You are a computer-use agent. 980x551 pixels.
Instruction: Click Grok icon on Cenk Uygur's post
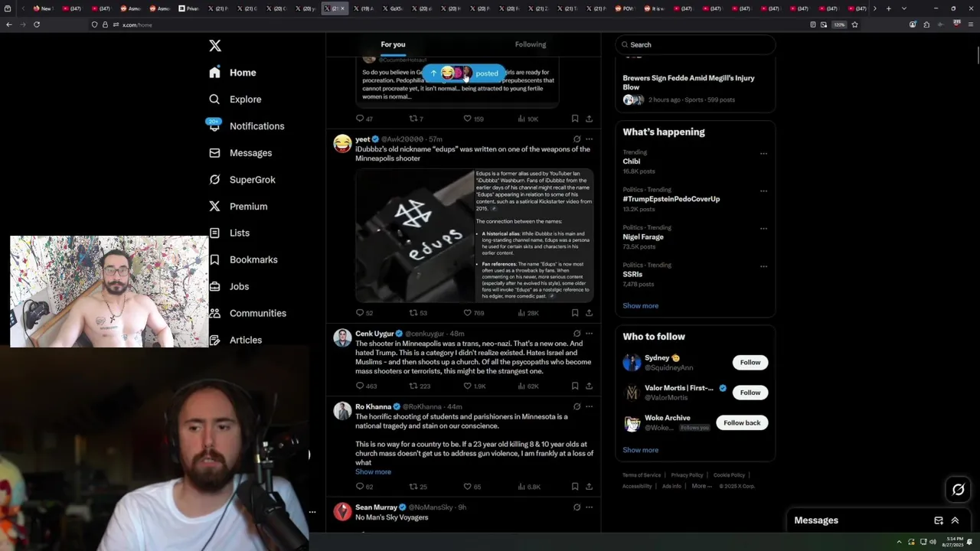pyautogui.click(x=577, y=334)
